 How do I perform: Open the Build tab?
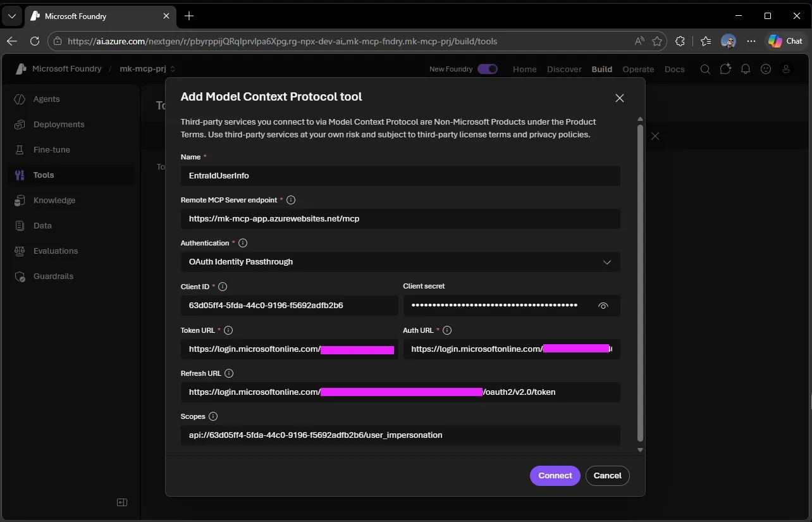[601, 70]
